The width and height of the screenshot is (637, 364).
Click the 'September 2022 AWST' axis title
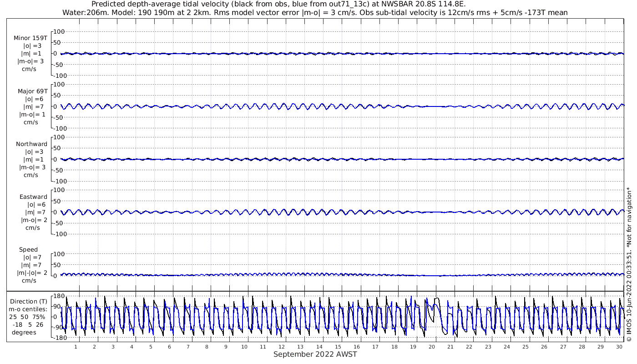315,354
